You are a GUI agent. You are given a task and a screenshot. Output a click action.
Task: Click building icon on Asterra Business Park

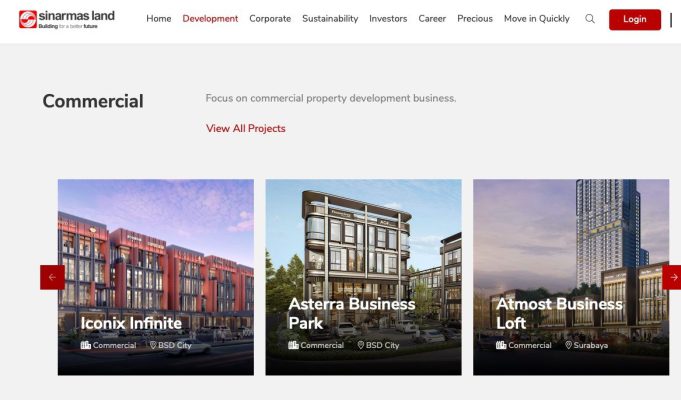point(293,345)
